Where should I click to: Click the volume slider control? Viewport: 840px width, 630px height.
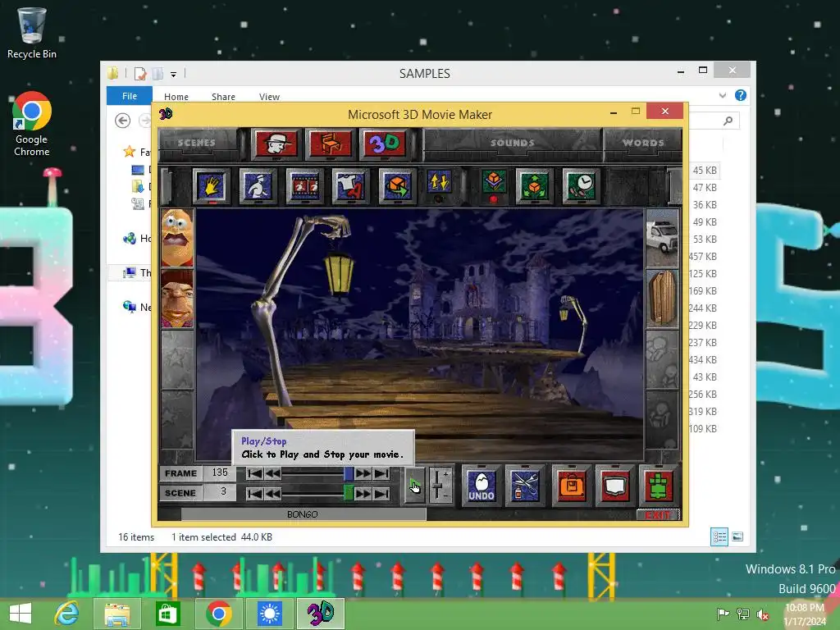pyautogui.click(x=440, y=485)
